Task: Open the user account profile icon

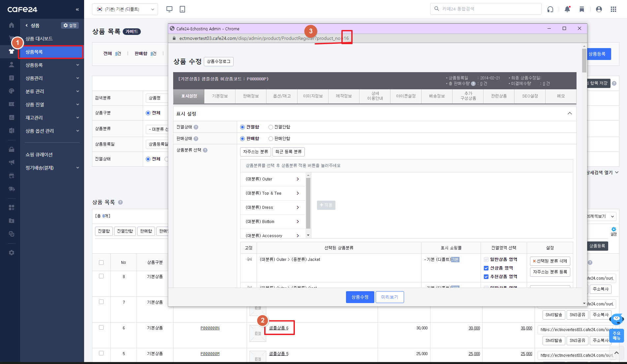Action: [x=599, y=9]
